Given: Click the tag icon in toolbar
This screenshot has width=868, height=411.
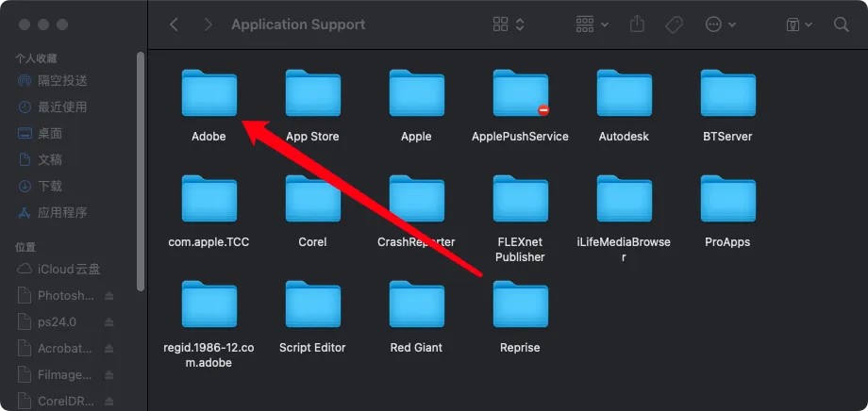Looking at the screenshot, I should click(674, 25).
